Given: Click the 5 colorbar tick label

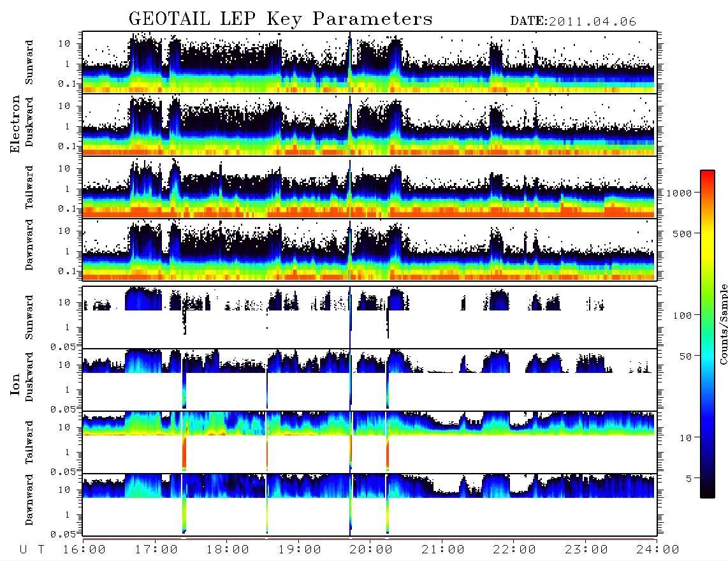Looking at the screenshot, I should tap(689, 478).
